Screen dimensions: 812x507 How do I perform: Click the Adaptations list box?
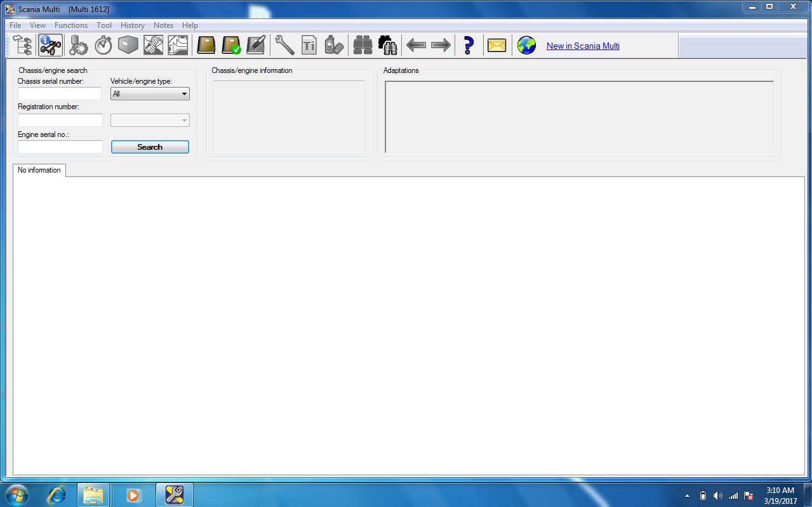579,117
